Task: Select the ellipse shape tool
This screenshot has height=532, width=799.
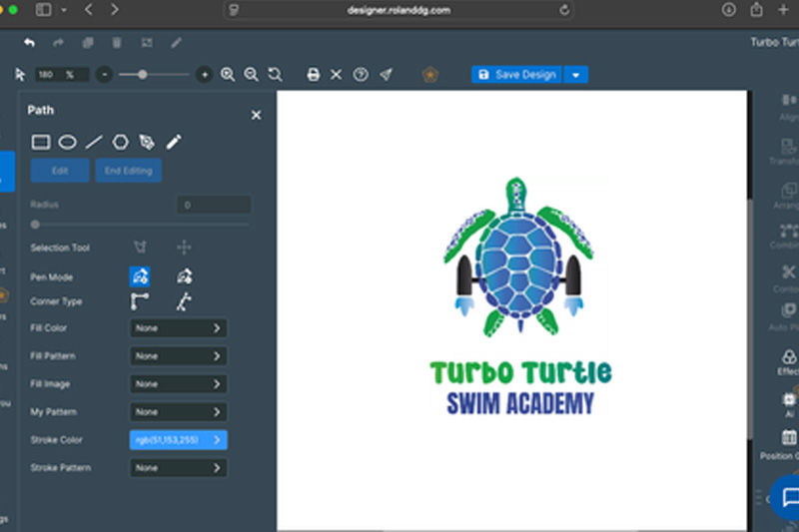Action: tap(67, 142)
